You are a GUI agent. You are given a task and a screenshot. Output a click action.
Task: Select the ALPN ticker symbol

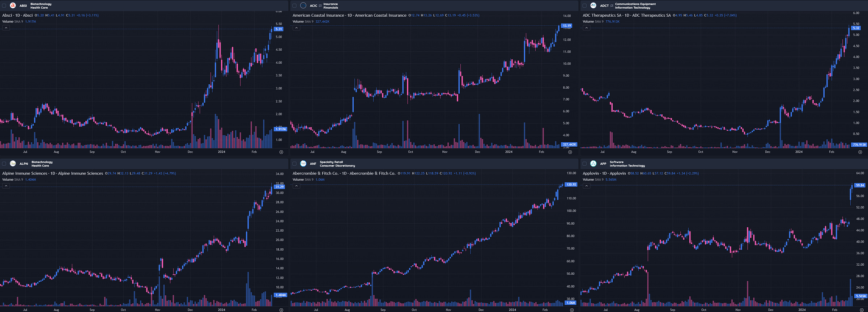click(x=24, y=164)
